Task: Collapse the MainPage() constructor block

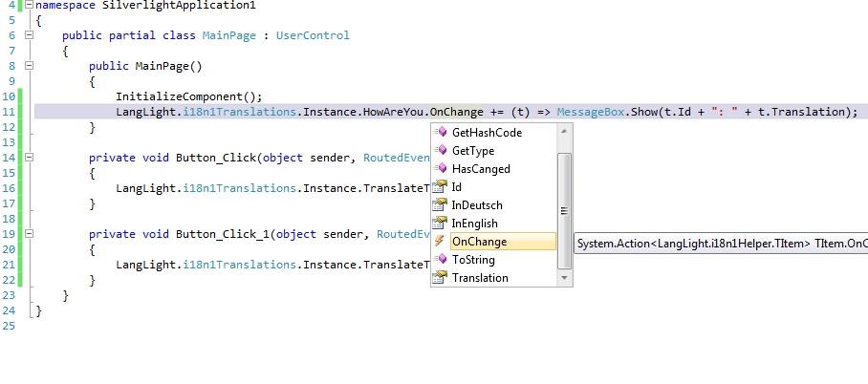Action: click(30, 66)
